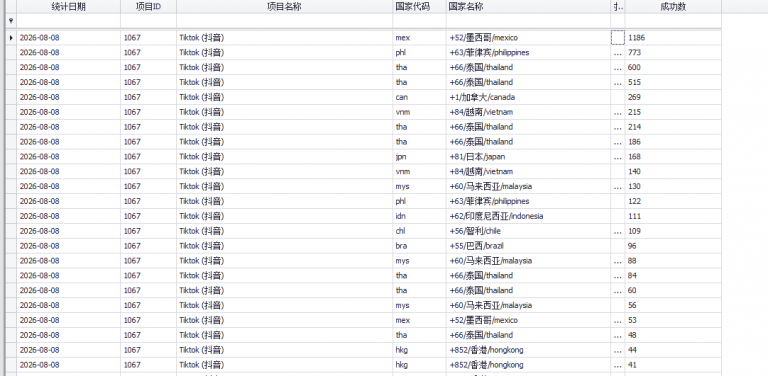
Task: Select the success count cell 96
Action: click(x=673, y=246)
